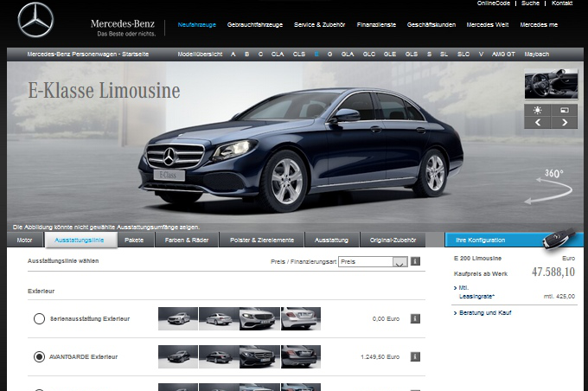Select Serienausstattung Exterieur radio button
Image resolution: width=588 pixels, height=391 pixels.
coord(39,318)
